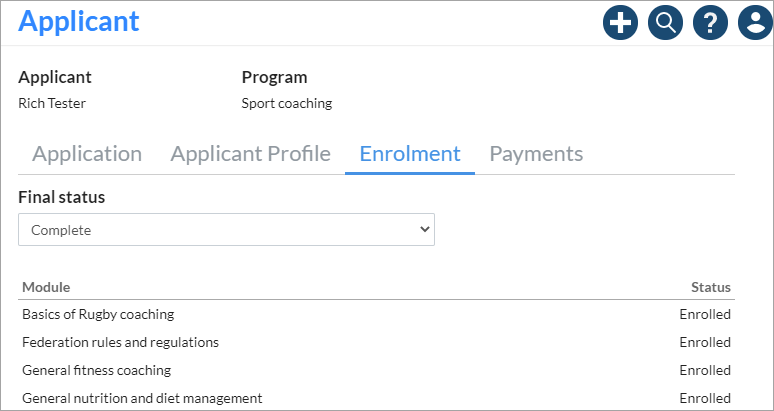Select General fitness coaching module

(x=97, y=370)
